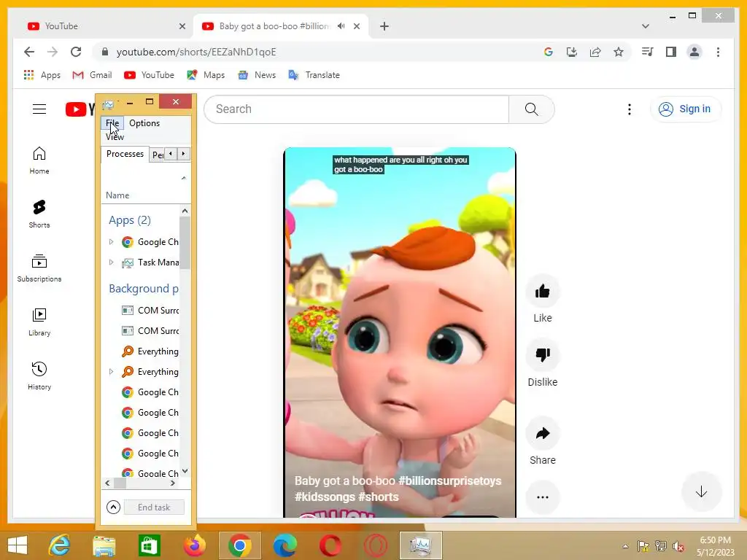
Task: Expand the Google Chrome app row in Task Manager
Action: (111, 242)
